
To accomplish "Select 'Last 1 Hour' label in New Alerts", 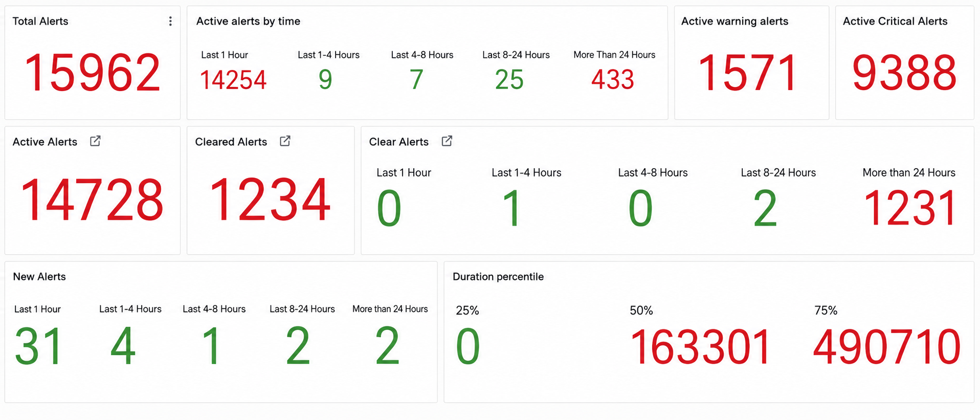I will click(x=37, y=309).
